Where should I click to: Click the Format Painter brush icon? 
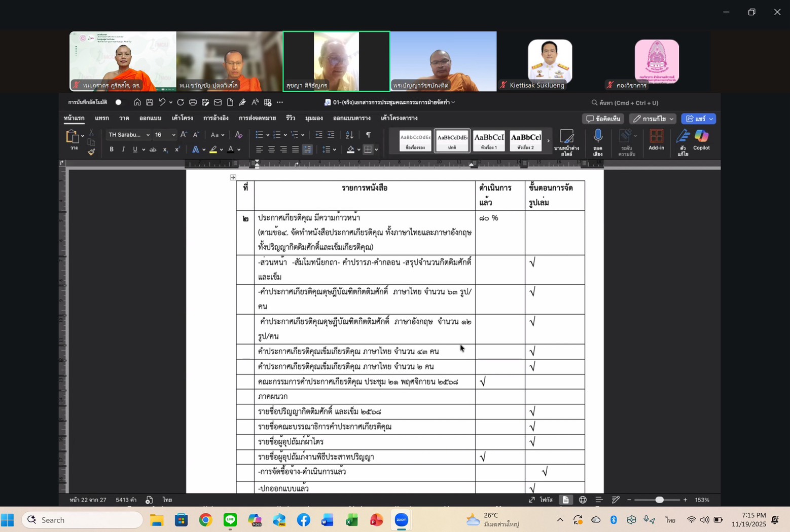pyautogui.click(x=91, y=151)
